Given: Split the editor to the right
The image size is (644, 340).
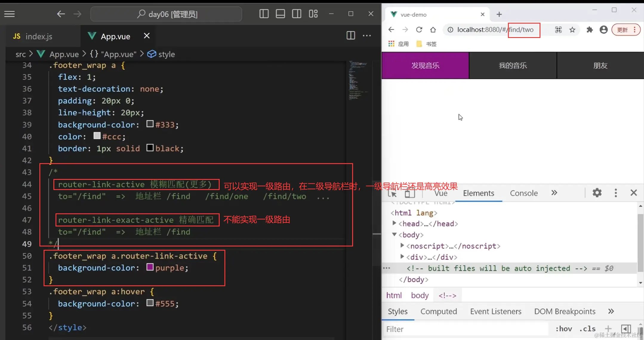Looking at the screenshot, I should click(351, 36).
